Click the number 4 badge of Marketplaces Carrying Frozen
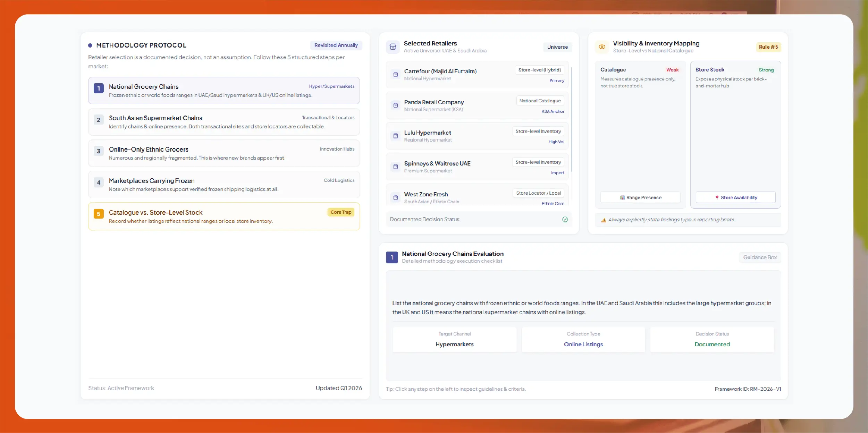This screenshot has width=868, height=433. pyautogui.click(x=99, y=182)
